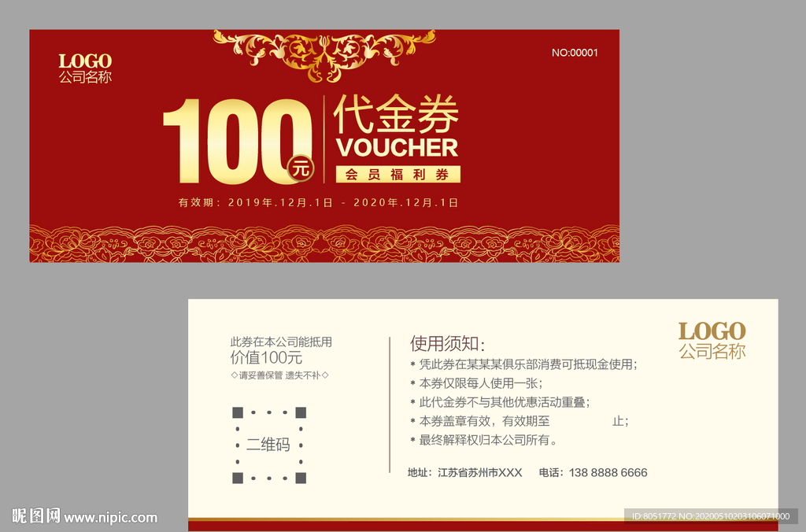The width and height of the screenshot is (806, 532).
Task: Click the golden floral ornament at voucher top
Action: pyautogui.click(x=324, y=55)
